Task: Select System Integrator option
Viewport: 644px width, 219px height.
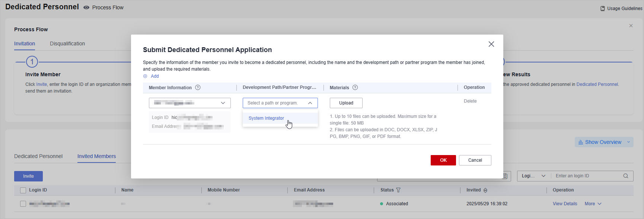Action: (266, 118)
